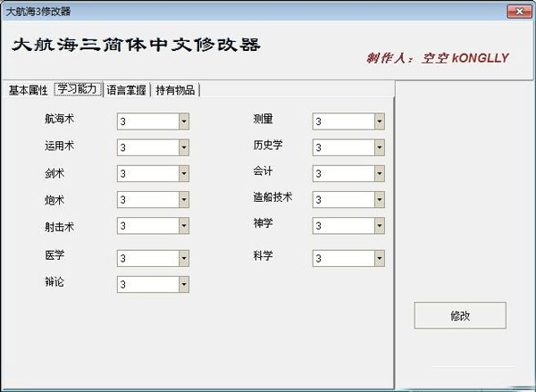Switch to the 基本属性 tab
536x392 pixels.
point(29,90)
